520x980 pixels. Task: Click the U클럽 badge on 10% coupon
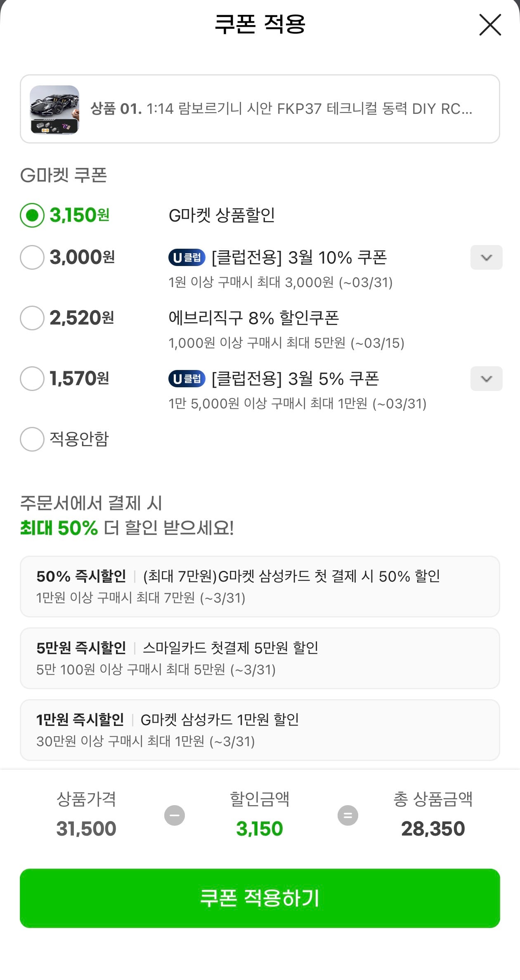[x=187, y=257]
